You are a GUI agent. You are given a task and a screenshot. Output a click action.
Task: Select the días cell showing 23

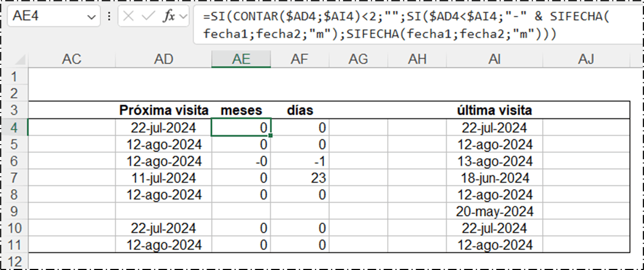pos(300,178)
